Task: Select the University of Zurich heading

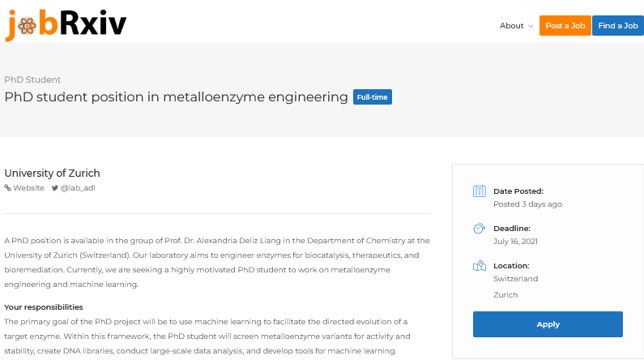Action: point(52,173)
